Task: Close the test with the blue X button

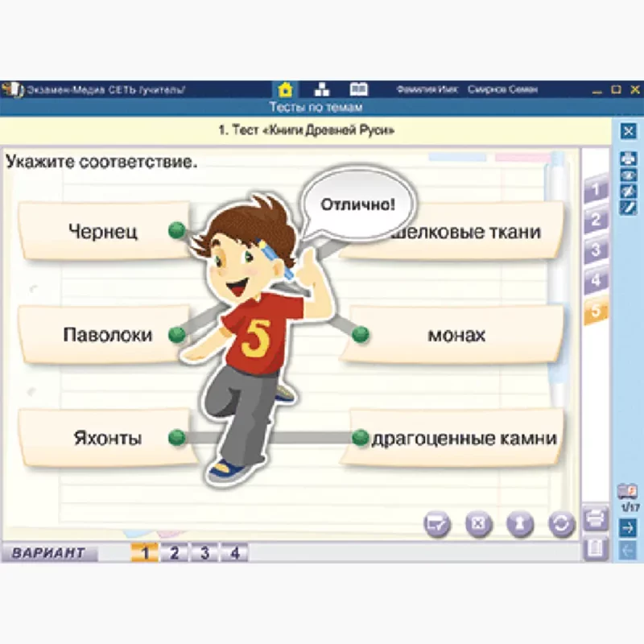Action: 628,131
